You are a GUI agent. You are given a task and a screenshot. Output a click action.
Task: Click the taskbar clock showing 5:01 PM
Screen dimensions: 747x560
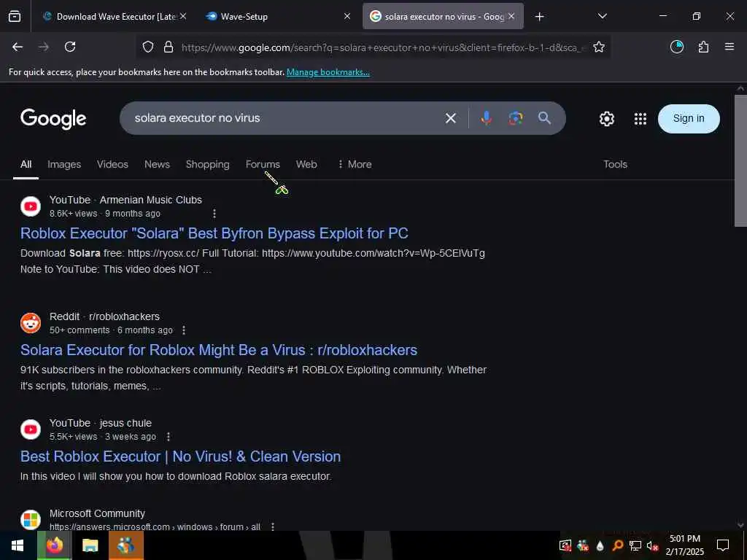pos(684,545)
